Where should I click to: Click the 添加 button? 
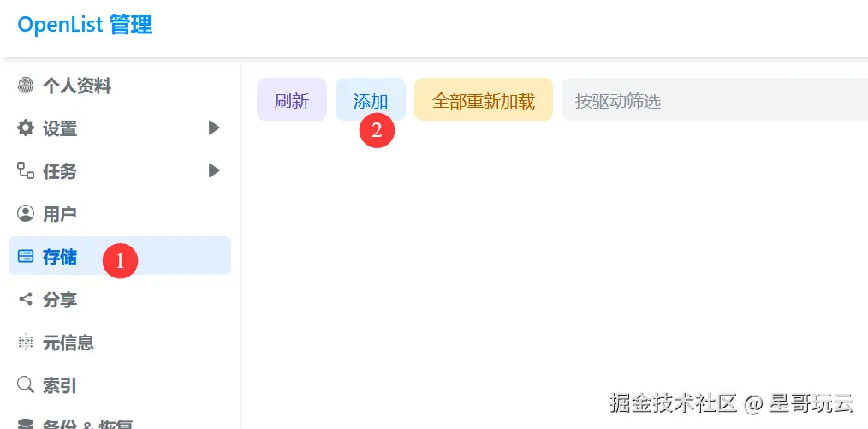click(371, 99)
